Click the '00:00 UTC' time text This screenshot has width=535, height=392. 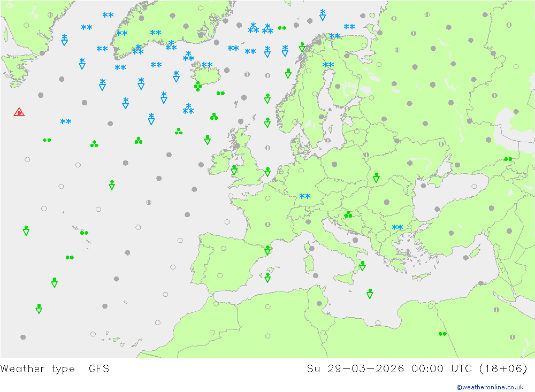pos(441,368)
